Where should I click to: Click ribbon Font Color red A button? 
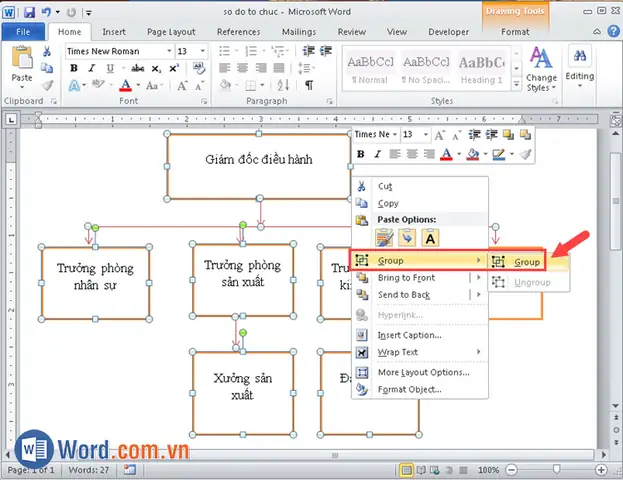126,85
